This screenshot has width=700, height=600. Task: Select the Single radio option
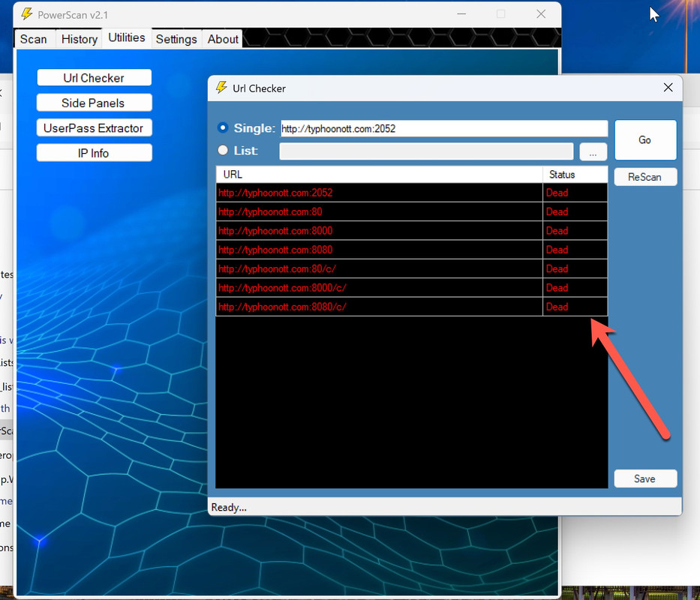(223, 127)
